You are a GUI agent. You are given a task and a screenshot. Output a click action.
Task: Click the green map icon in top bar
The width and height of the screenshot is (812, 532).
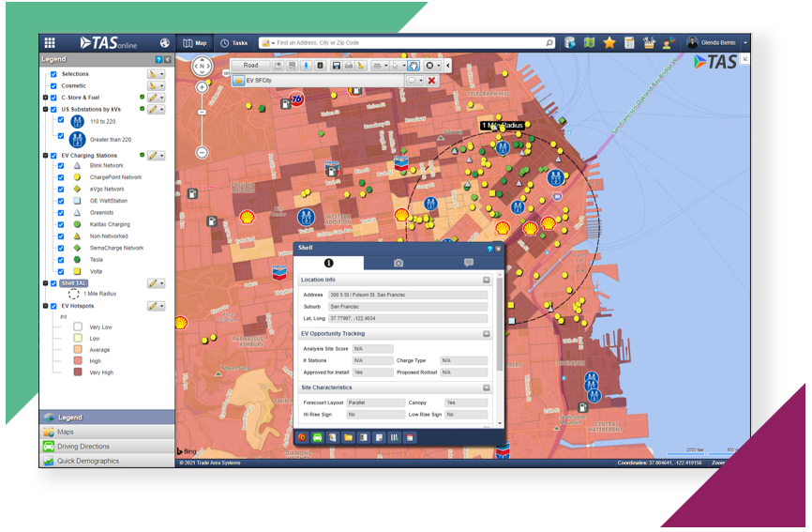tap(590, 43)
